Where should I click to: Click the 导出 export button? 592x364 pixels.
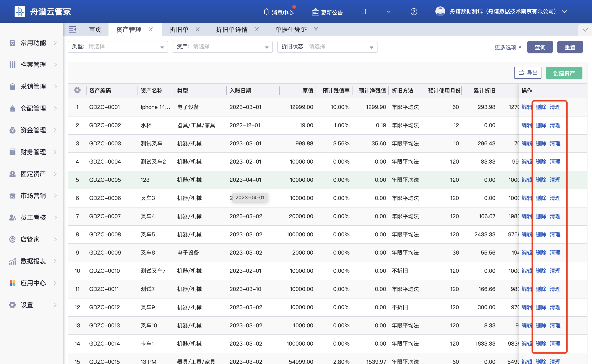pos(527,73)
